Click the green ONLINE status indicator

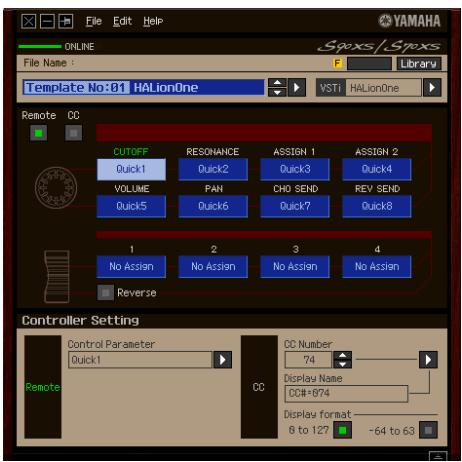click(40, 46)
